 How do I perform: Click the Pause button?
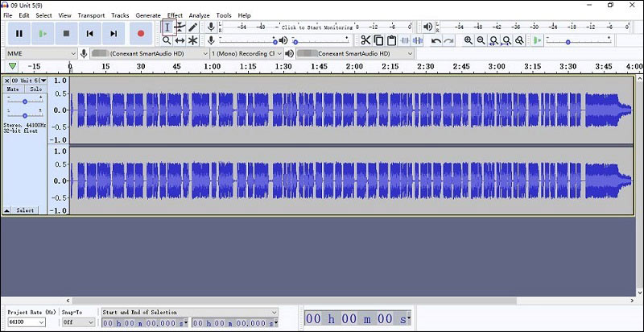point(19,34)
